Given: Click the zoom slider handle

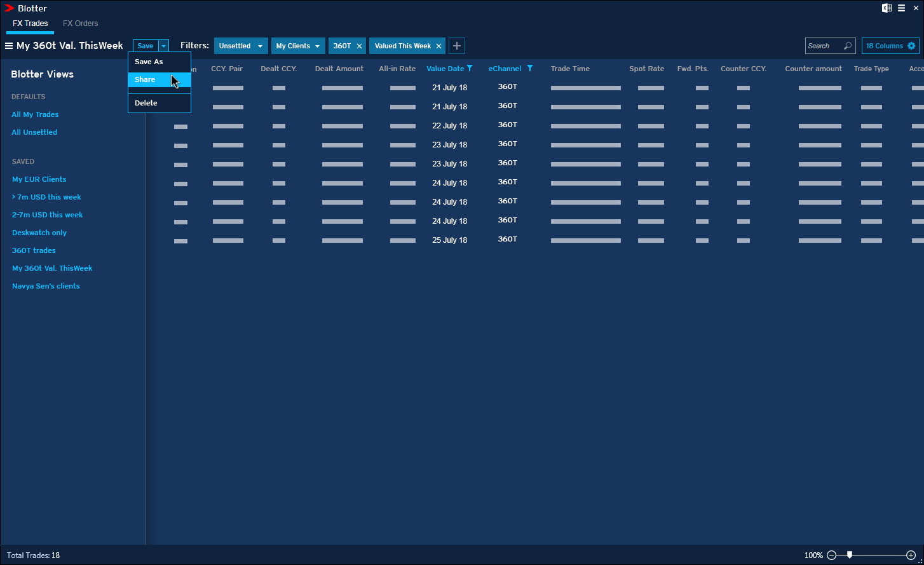Looking at the screenshot, I should (850, 555).
